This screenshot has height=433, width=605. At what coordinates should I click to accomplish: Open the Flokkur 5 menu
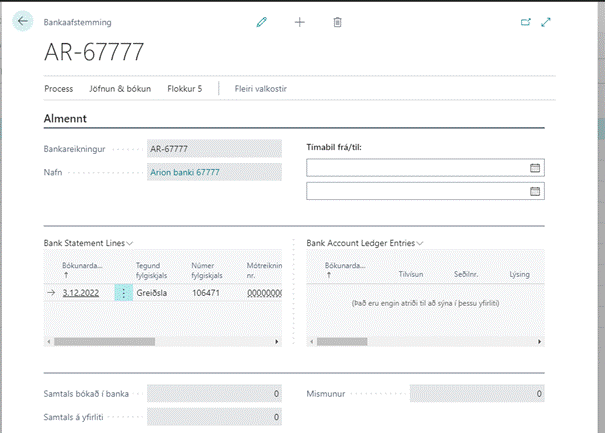(x=184, y=89)
